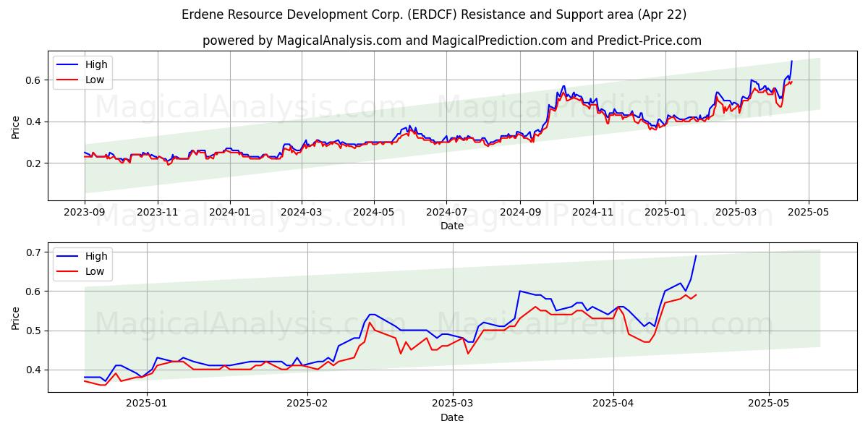Click the '2024-03' x-axis label of the top chart
868x434 pixels.
(x=302, y=213)
